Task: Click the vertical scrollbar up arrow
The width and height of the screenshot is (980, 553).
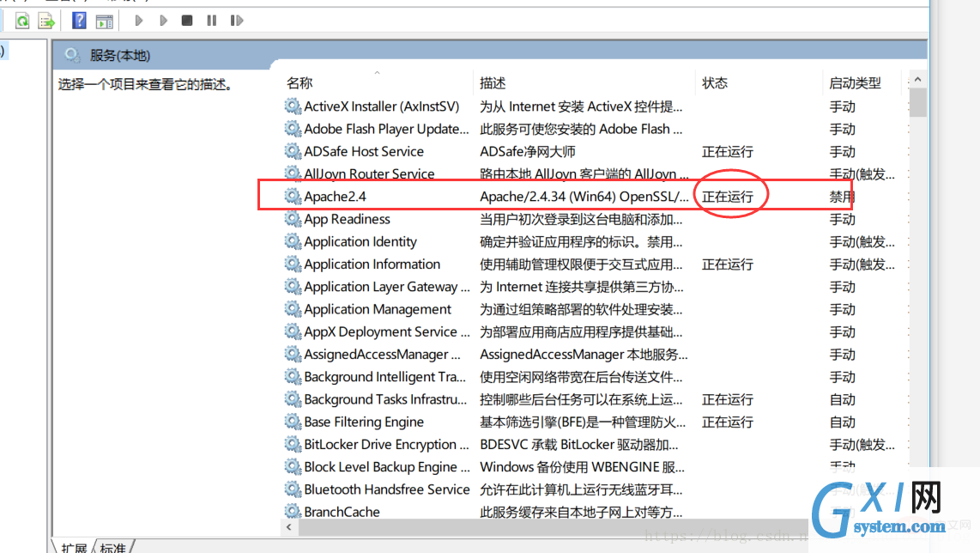Action: click(x=917, y=80)
